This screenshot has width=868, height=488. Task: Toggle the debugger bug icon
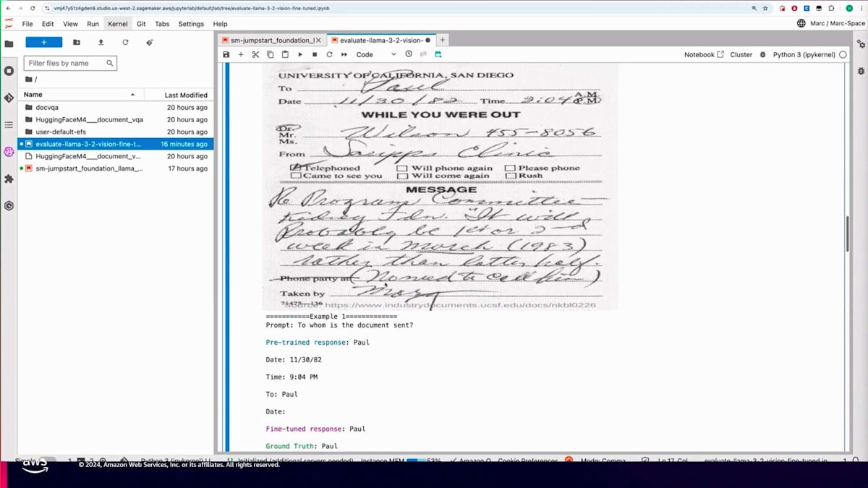(762, 54)
